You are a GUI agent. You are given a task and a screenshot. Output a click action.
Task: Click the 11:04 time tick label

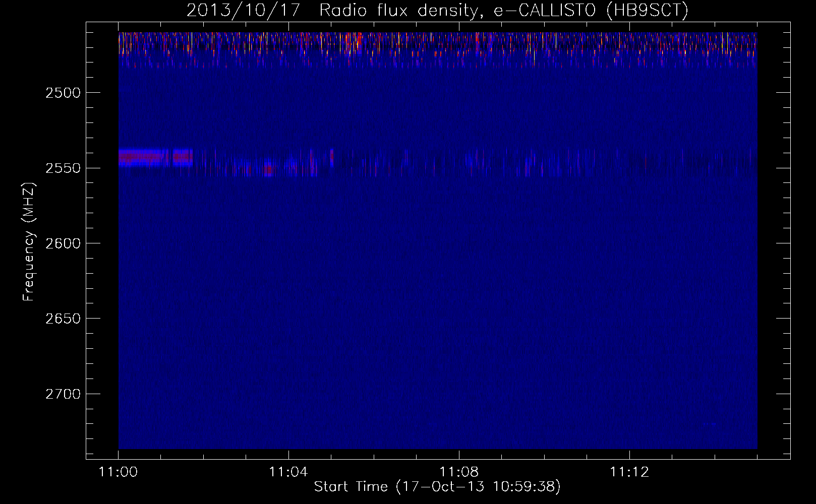288,472
